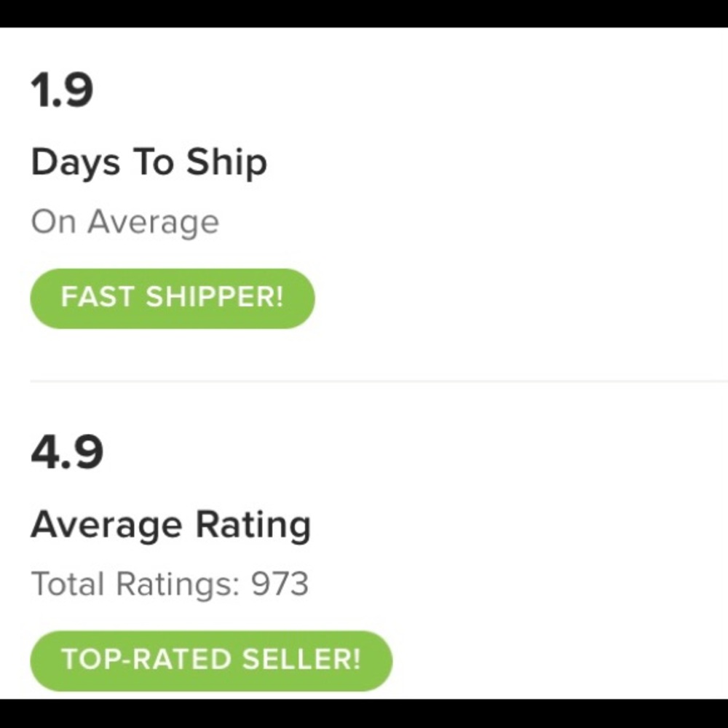Click the word SHIPPER! on the badge
This screenshot has width=728, height=728.
point(214,298)
